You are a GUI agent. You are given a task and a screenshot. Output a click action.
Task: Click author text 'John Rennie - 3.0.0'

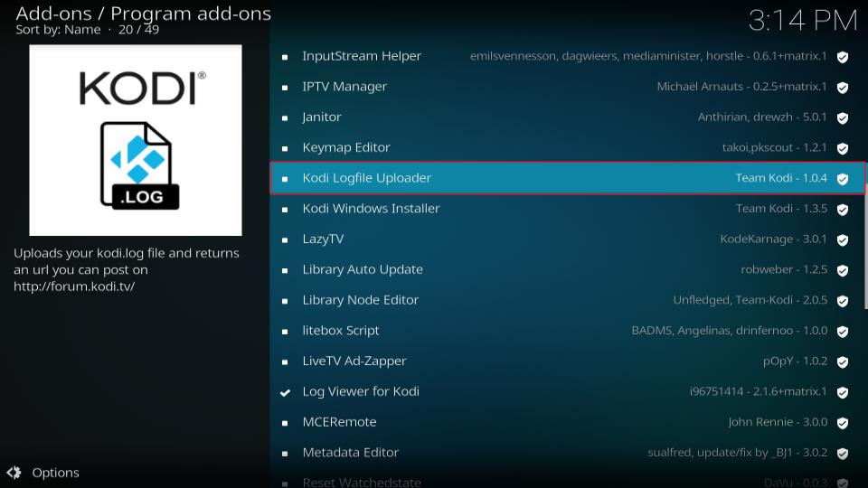pos(778,422)
